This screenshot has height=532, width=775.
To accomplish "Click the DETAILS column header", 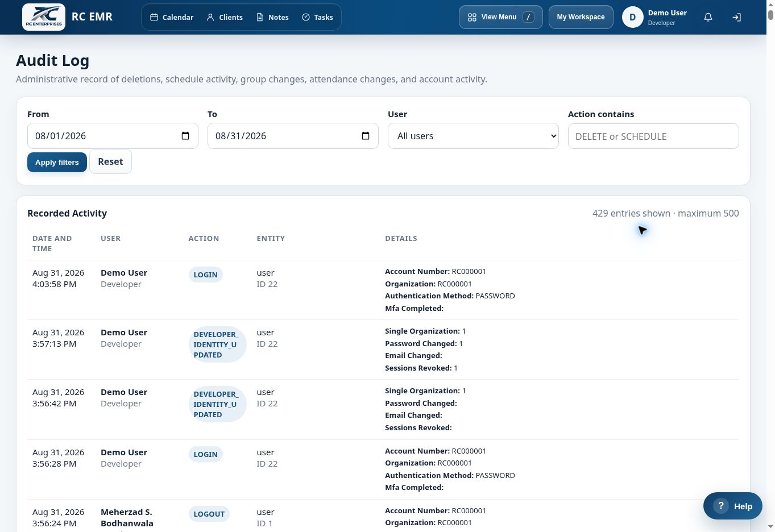I will pos(401,238).
